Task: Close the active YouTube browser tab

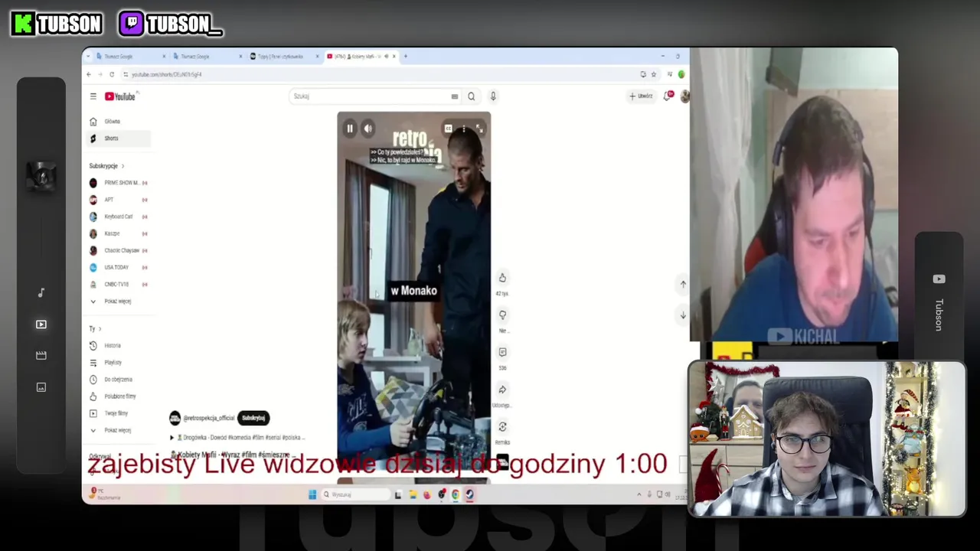Action: [394, 57]
